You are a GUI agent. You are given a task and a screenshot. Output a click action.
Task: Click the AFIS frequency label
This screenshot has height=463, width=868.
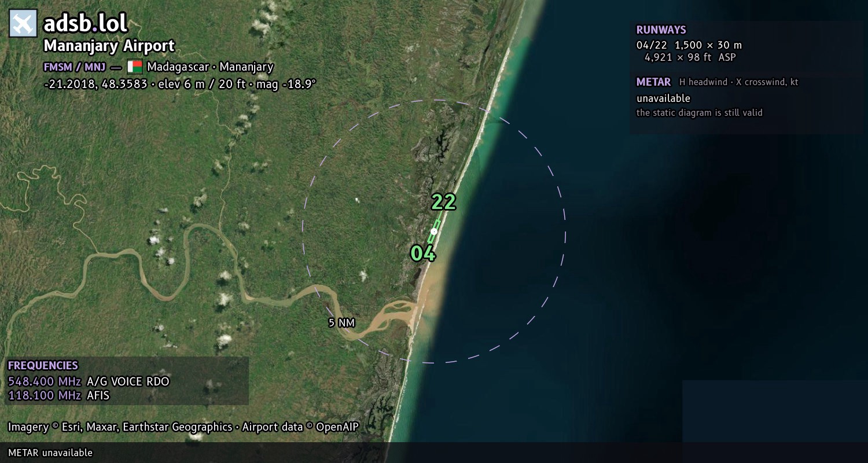tap(98, 396)
